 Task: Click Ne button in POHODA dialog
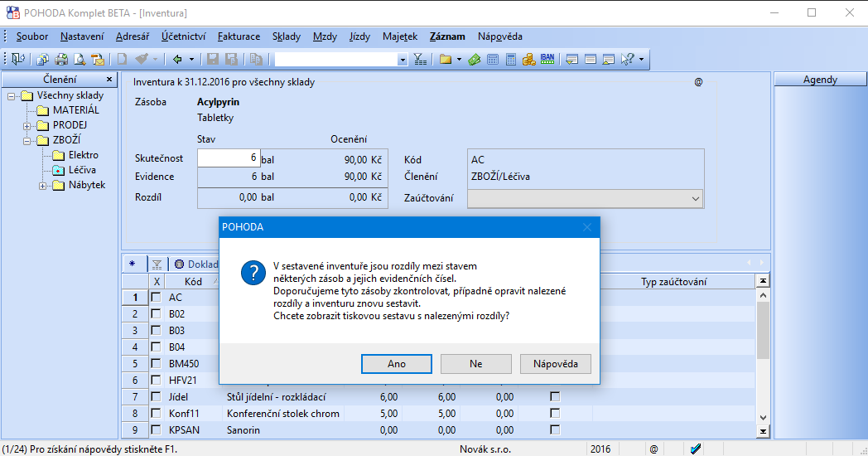pos(476,364)
